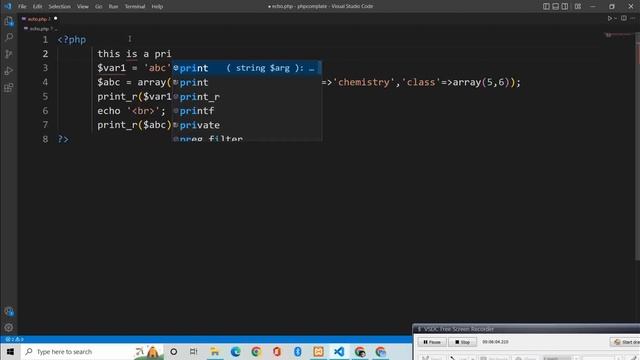Click line number 8 in gutter
640x360 pixels.
45,139
